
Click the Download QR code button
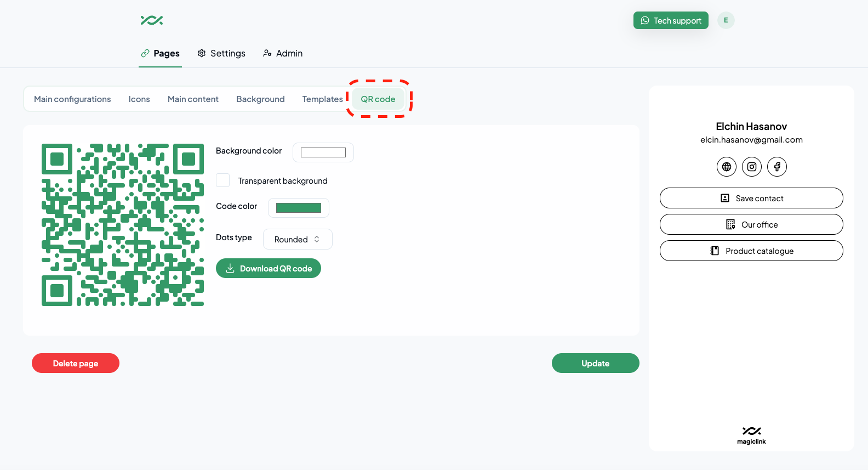click(x=269, y=268)
